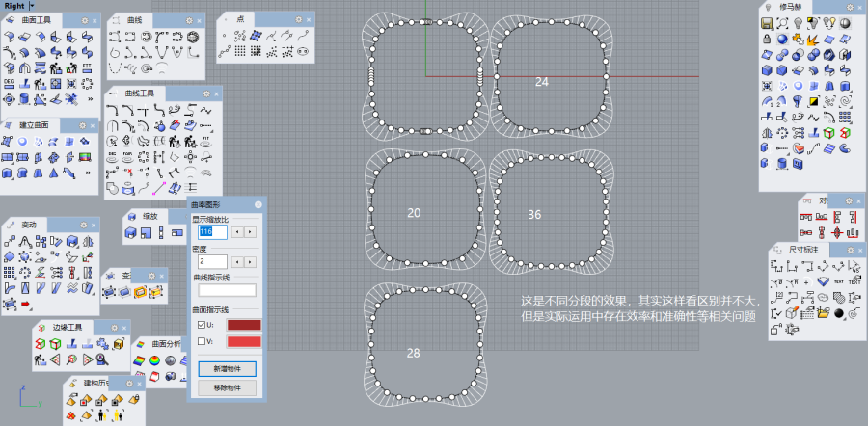868x426 pixels.
Task: Uncheck the U surface indicator checkbox
Action: 201,325
